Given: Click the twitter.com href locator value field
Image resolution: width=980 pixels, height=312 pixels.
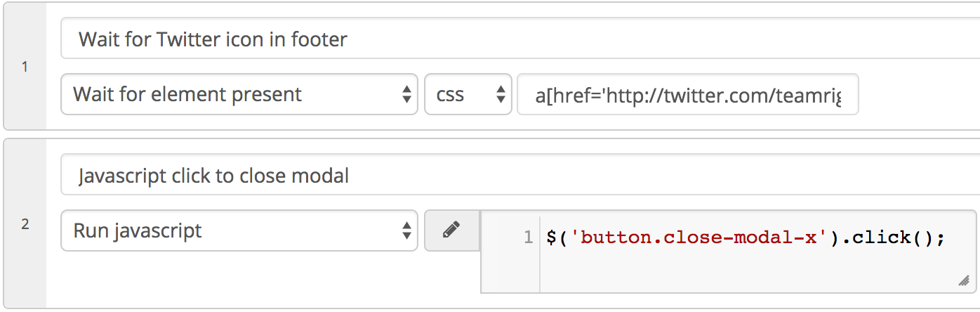Looking at the screenshot, I should point(688,94).
